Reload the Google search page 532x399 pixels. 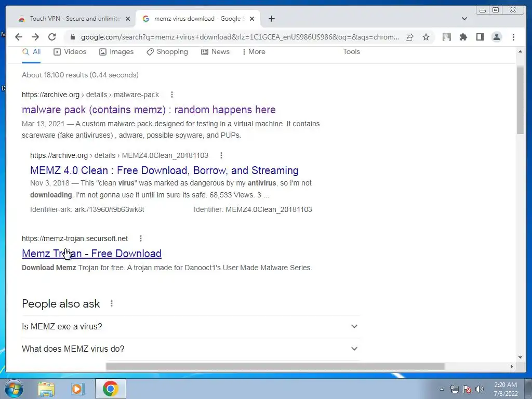(x=52, y=37)
